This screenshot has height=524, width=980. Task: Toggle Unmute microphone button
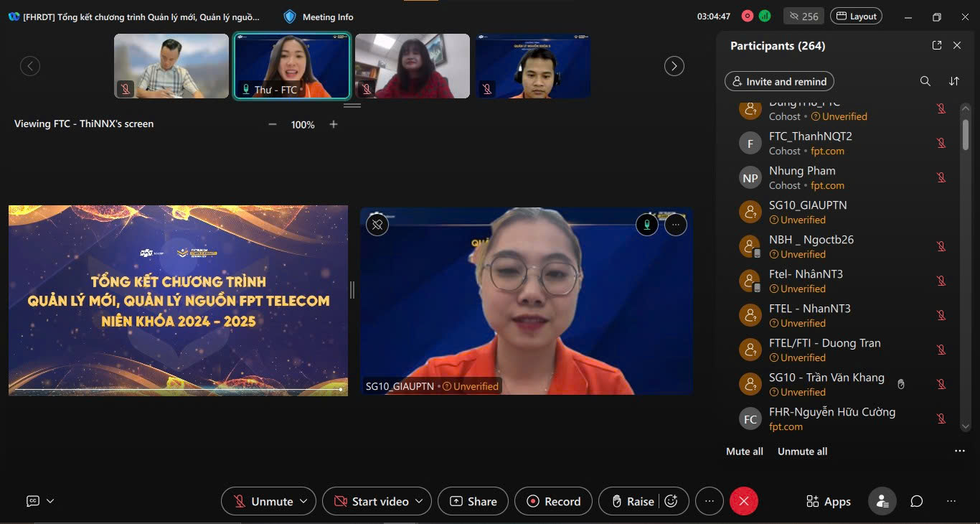pos(263,501)
